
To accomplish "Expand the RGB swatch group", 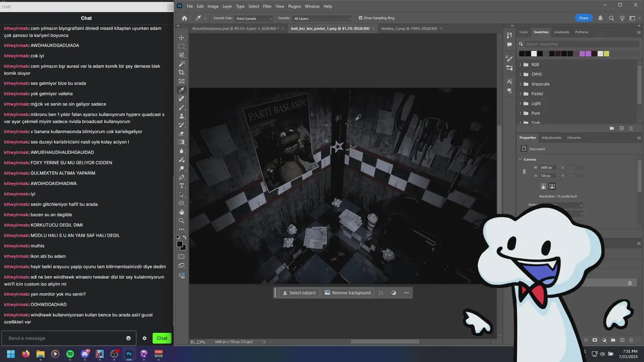I will point(521,64).
